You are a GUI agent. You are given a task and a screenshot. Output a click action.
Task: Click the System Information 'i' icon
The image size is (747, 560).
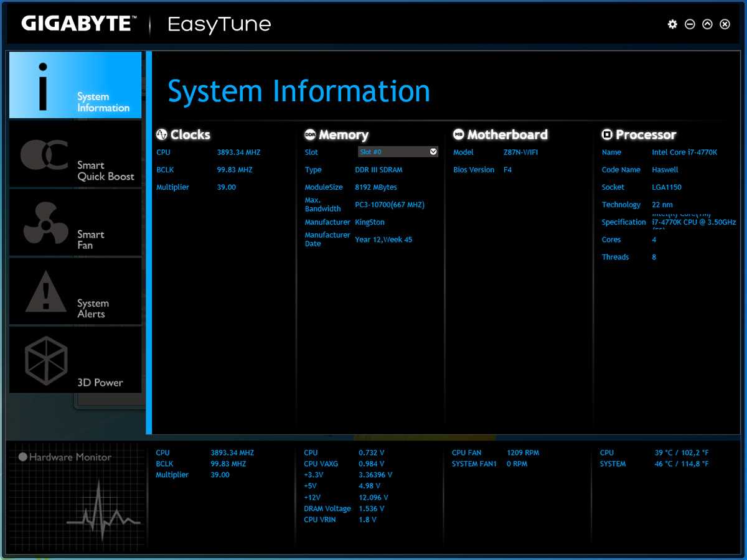click(42, 85)
